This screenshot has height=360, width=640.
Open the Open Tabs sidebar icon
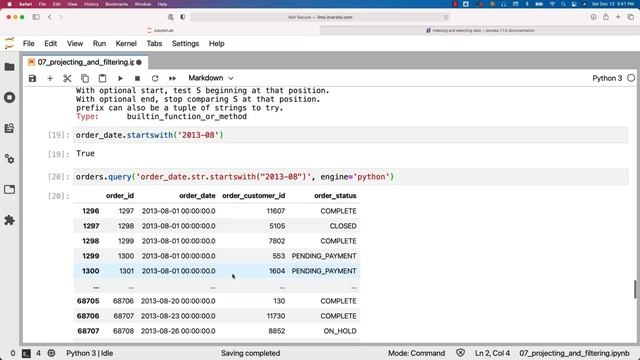[x=9, y=189]
